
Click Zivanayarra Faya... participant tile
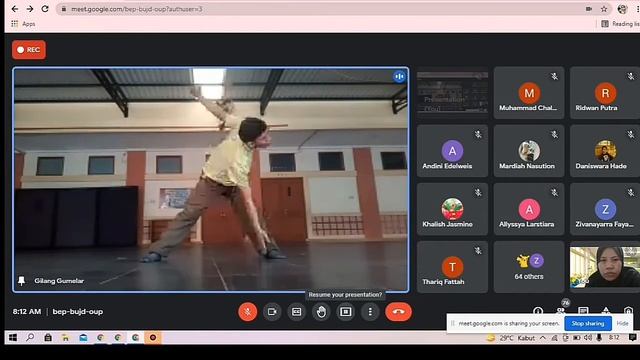coord(605,209)
